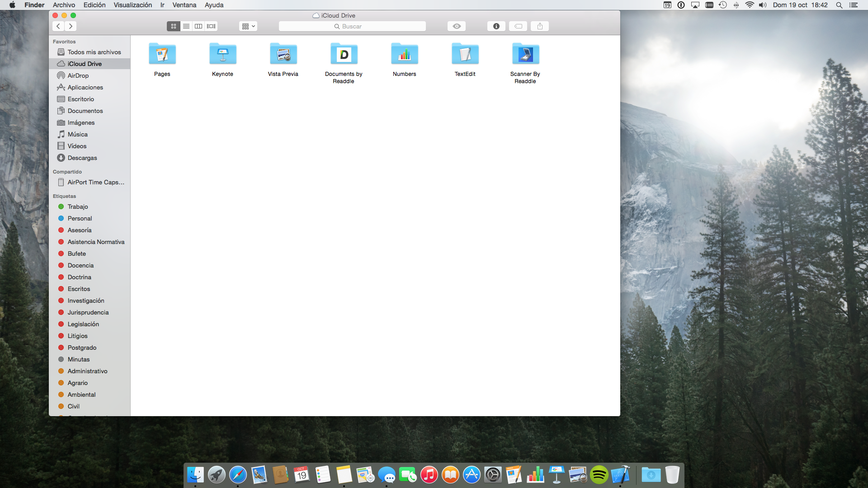Click the Quick Look eye button
Screen dimensions: 868x488
(457, 26)
